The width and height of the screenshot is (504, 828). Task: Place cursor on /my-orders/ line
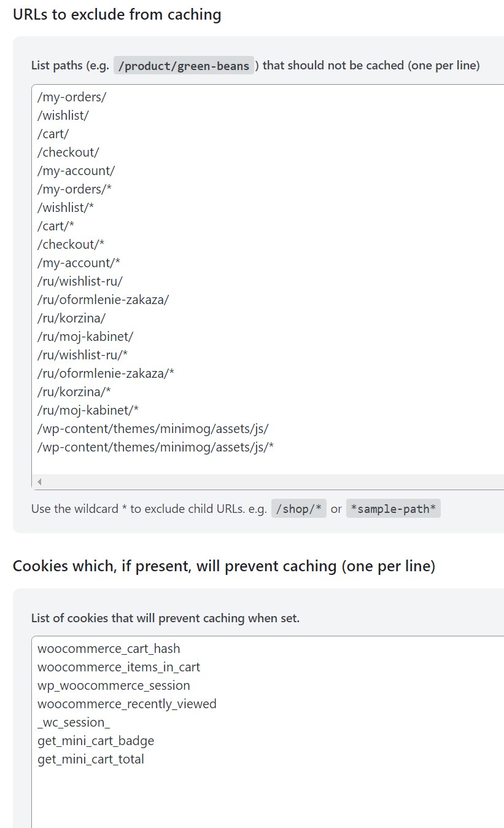[x=72, y=97]
